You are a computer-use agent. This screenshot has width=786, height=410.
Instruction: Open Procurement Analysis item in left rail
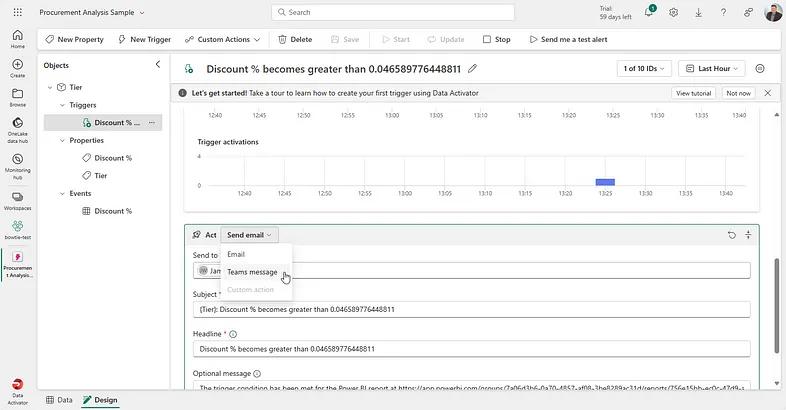pos(18,264)
